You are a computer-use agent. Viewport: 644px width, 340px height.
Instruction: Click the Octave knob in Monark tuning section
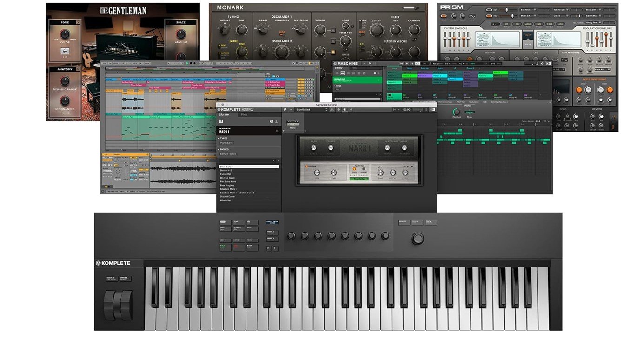(x=225, y=31)
